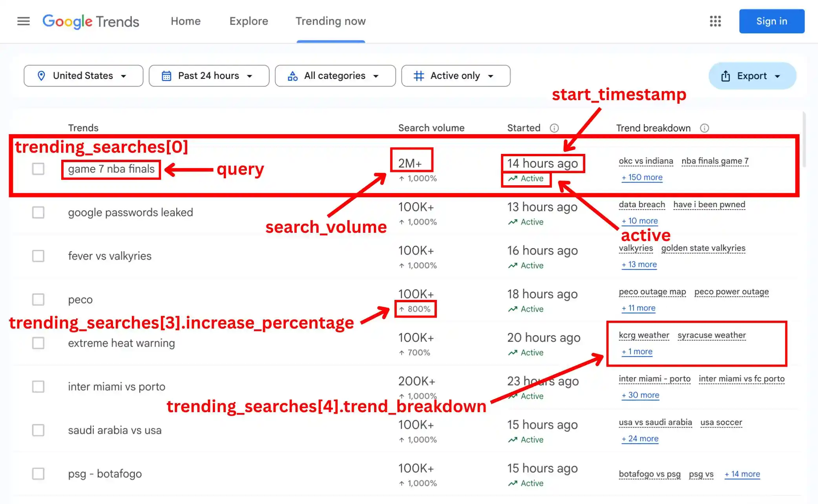Click the fever vs valkyries trend name

(110, 256)
